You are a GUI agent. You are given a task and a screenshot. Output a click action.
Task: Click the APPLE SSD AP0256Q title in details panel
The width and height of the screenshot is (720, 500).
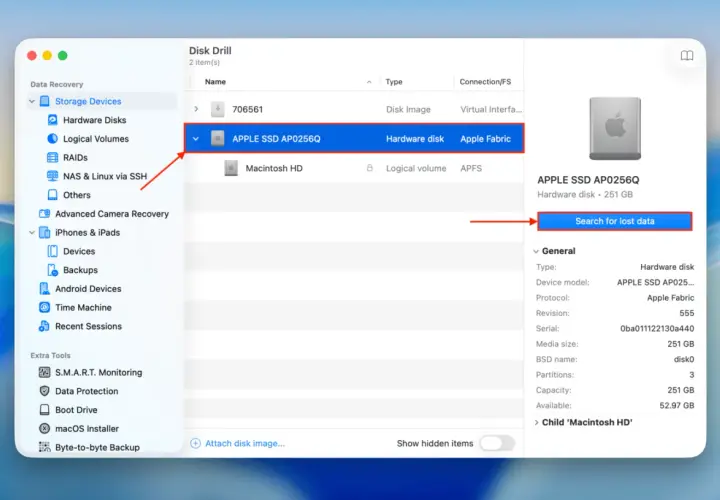(588, 180)
